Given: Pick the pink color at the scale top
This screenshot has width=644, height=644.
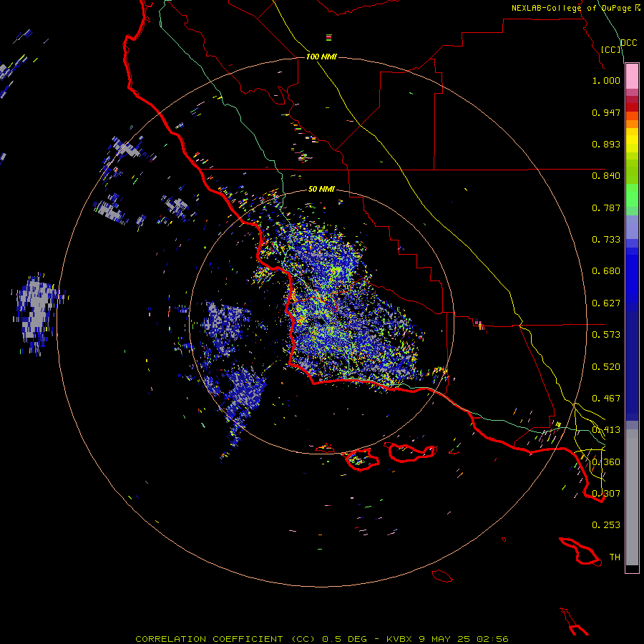Looking at the screenshot, I should pyautogui.click(x=632, y=77).
